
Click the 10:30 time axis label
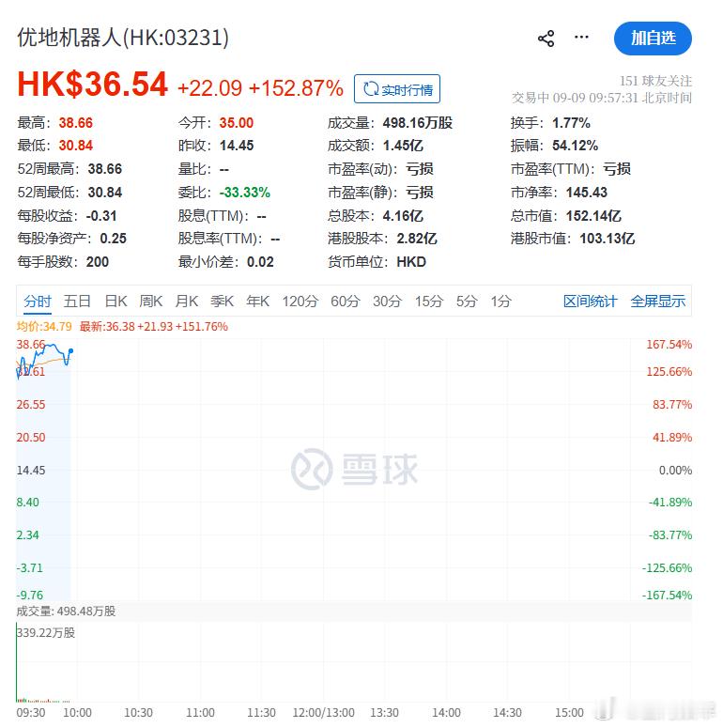coord(138,713)
